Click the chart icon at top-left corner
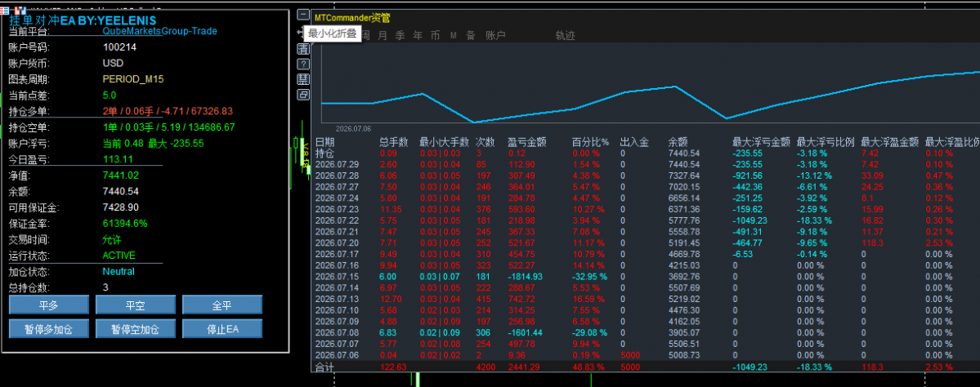This screenshot has height=387, width=980. click(x=20, y=11)
